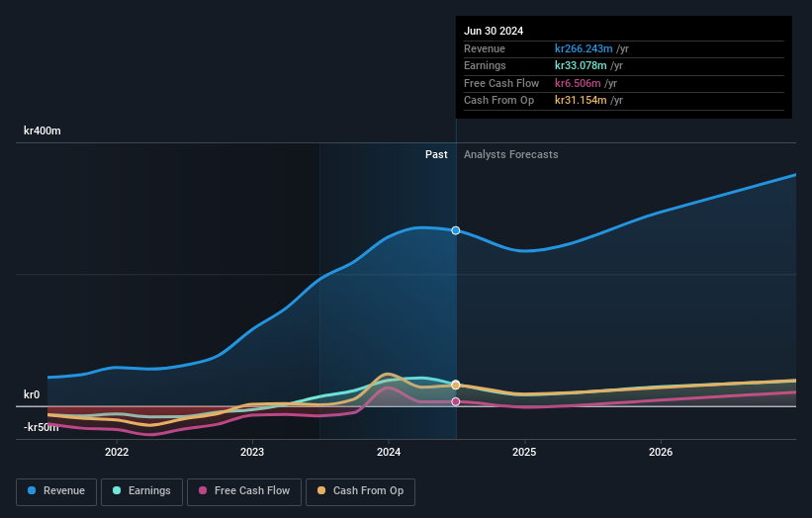The width and height of the screenshot is (812, 518).
Task: Click the -kr50m y-axis label
Action: 41,427
